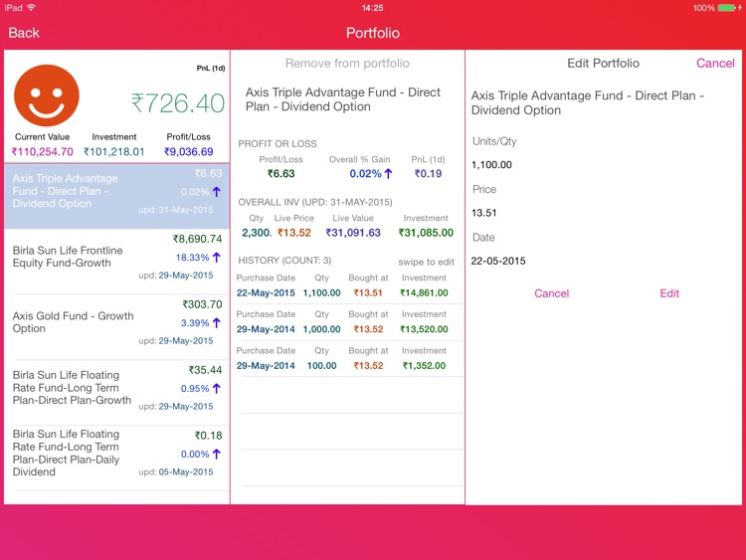Image resolution: width=746 pixels, height=560 pixels.
Task: Tap the up arrow beside 3.39%
Action: point(217,323)
